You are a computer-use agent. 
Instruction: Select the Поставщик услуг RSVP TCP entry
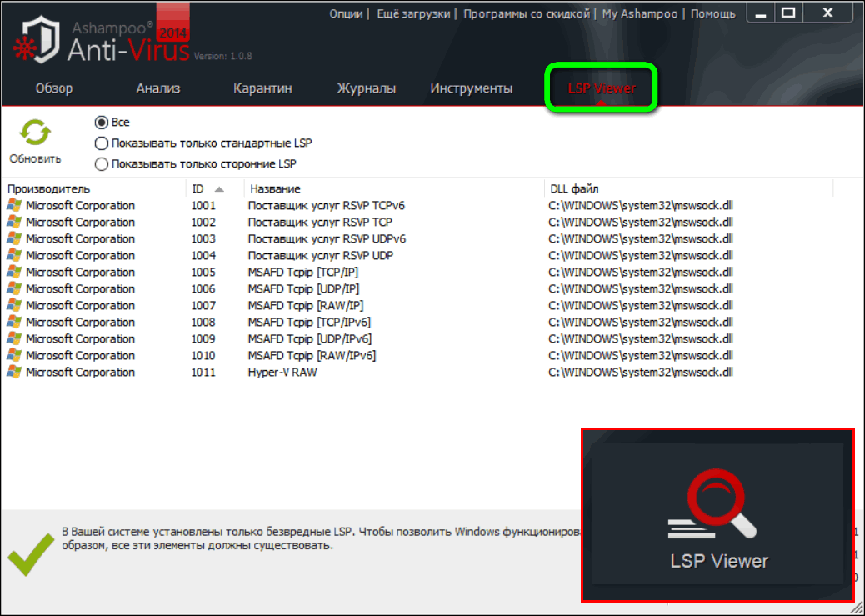click(x=320, y=223)
